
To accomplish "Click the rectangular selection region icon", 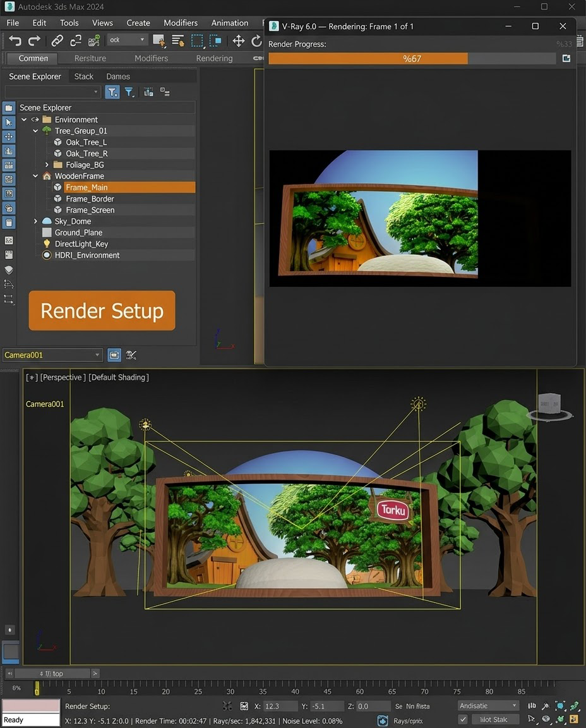I will tap(197, 40).
